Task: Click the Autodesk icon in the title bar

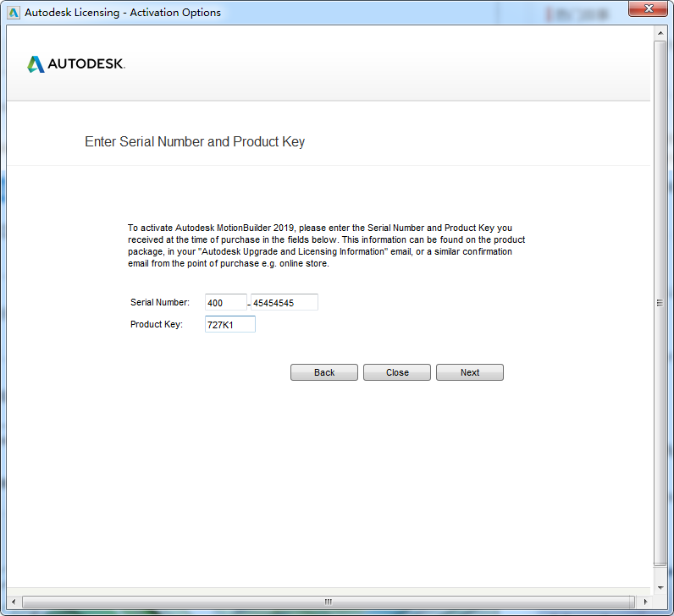Action: (14, 13)
